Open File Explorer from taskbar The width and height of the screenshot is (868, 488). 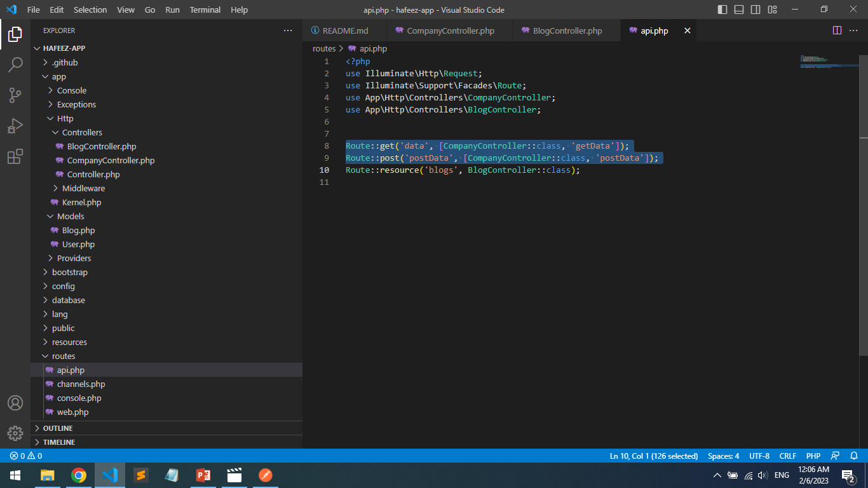(48, 475)
